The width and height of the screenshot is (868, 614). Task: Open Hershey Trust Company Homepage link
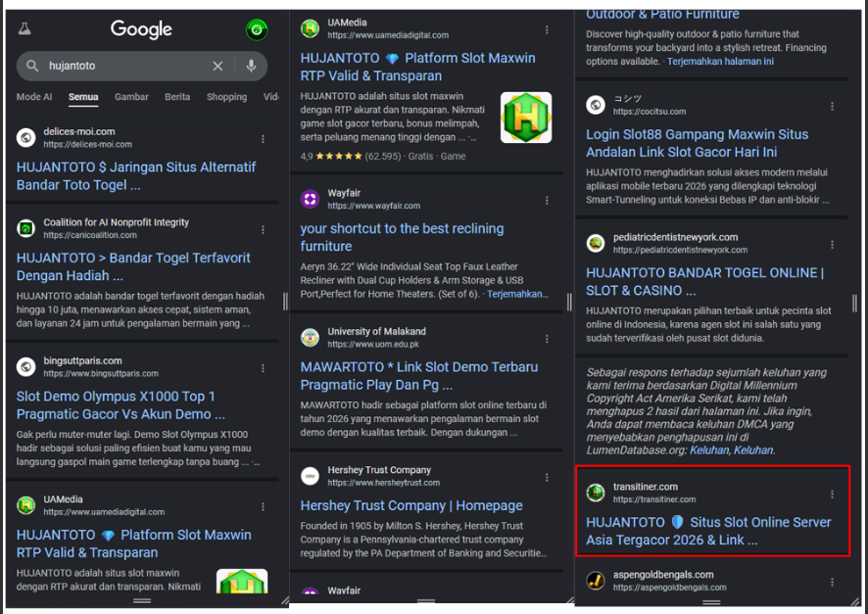tap(411, 505)
